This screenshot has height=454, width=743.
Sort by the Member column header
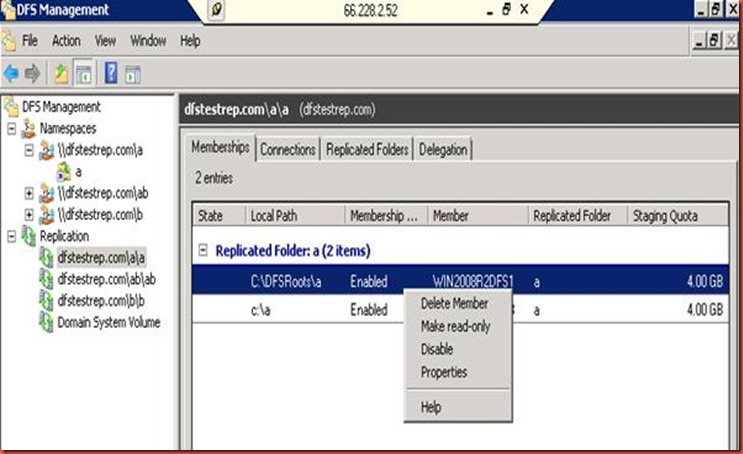[478, 216]
